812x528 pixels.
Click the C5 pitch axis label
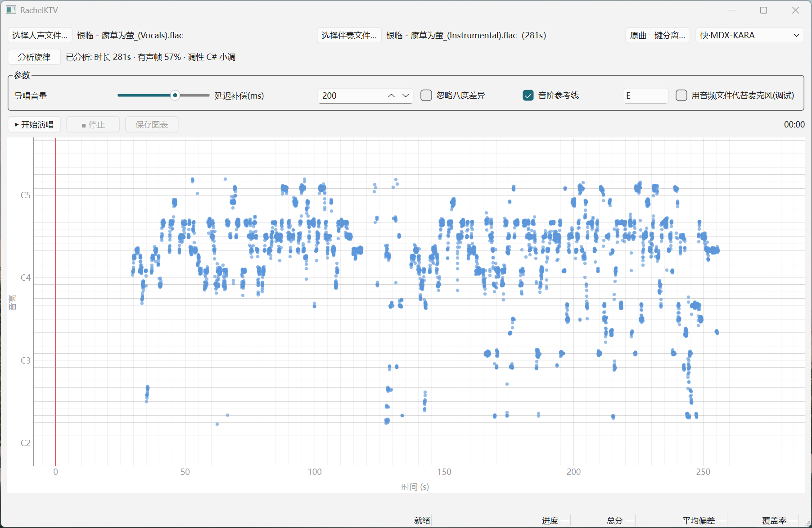click(26, 195)
